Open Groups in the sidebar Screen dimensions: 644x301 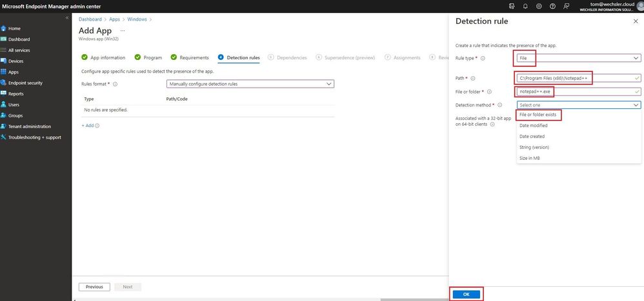pos(15,115)
